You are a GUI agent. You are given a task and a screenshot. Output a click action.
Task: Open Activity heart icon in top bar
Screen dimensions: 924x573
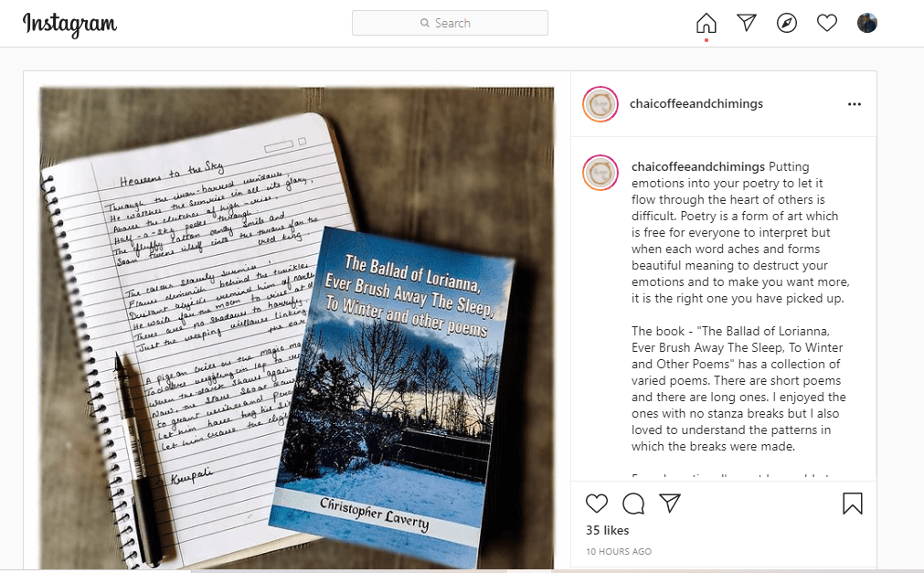pos(827,23)
